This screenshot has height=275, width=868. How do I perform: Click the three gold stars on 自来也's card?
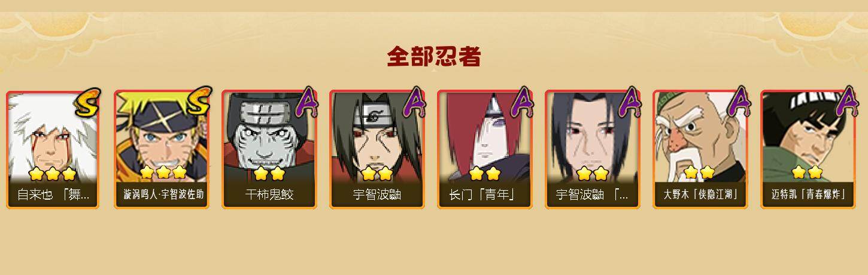click(53, 174)
